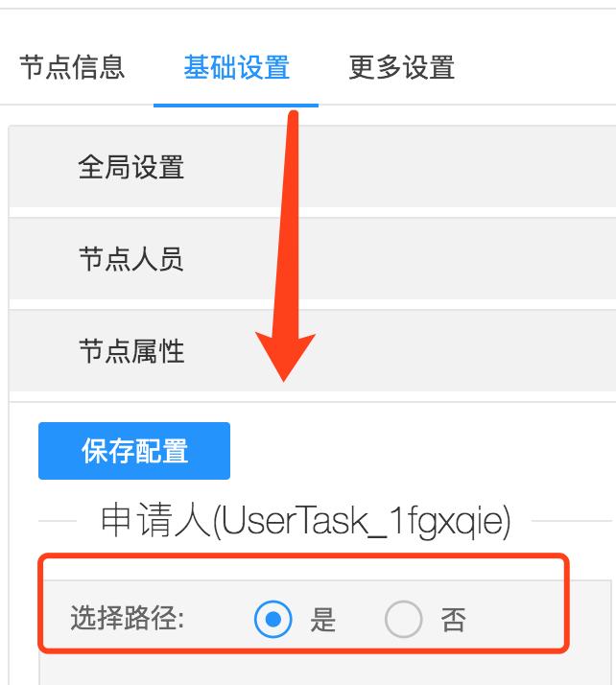Viewport: 616px width, 685px height.
Task: Expand the 节点人员 panel
Action: click(313, 259)
